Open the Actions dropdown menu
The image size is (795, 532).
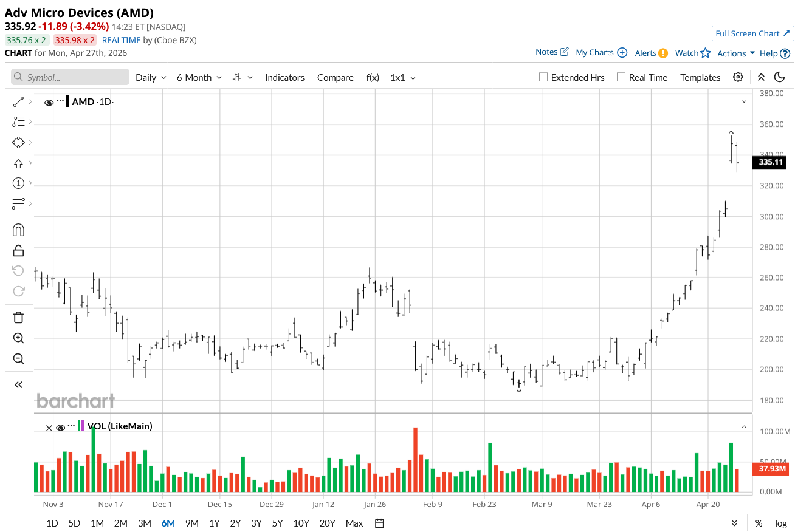click(x=736, y=53)
